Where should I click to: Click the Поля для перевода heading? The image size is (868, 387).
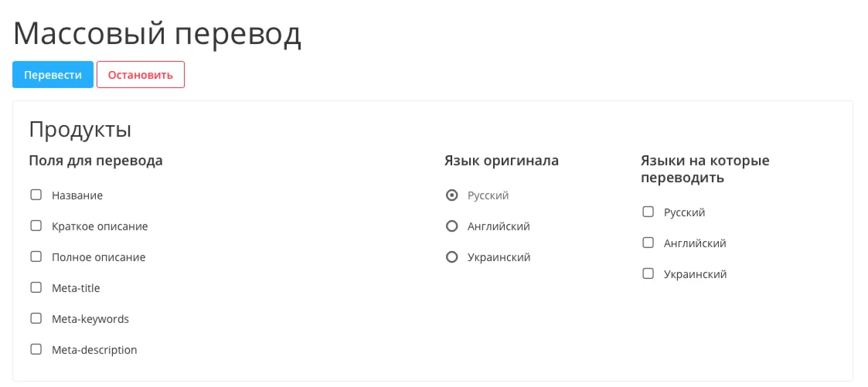[x=96, y=161]
